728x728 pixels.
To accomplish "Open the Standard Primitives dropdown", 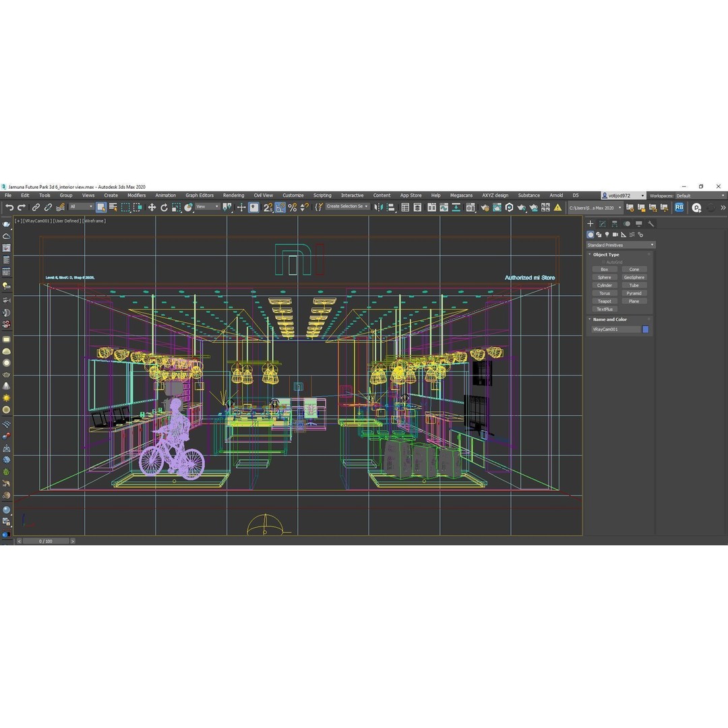I will click(x=620, y=245).
